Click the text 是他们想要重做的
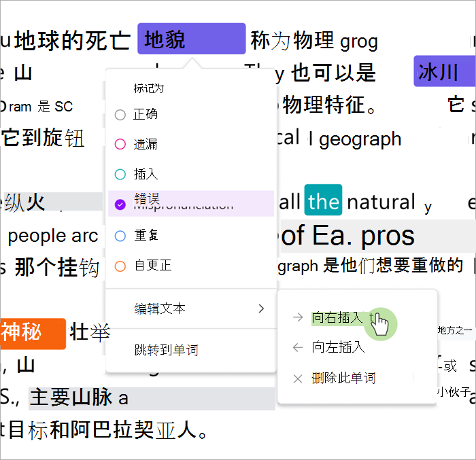This screenshot has width=476, height=460. (392, 266)
